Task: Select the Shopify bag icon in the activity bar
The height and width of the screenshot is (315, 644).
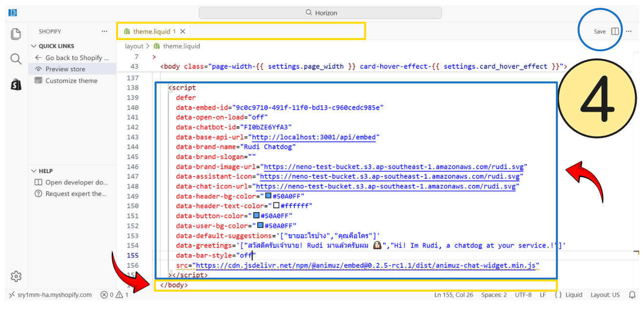Action: coord(16,84)
